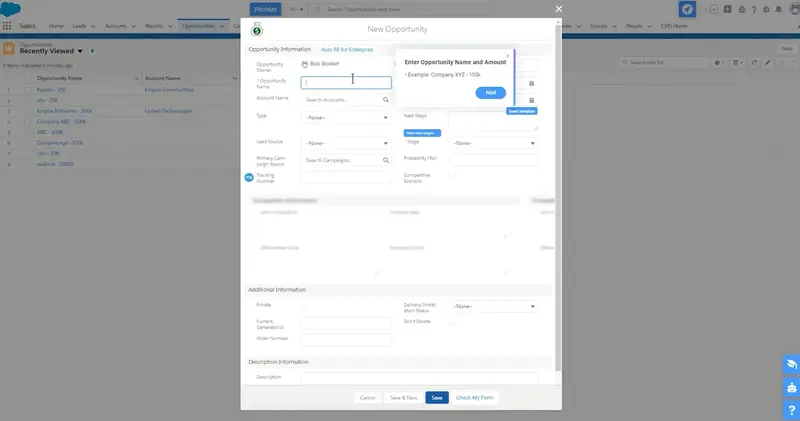Open the Trailhead guidance icon in header

point(742,10)
